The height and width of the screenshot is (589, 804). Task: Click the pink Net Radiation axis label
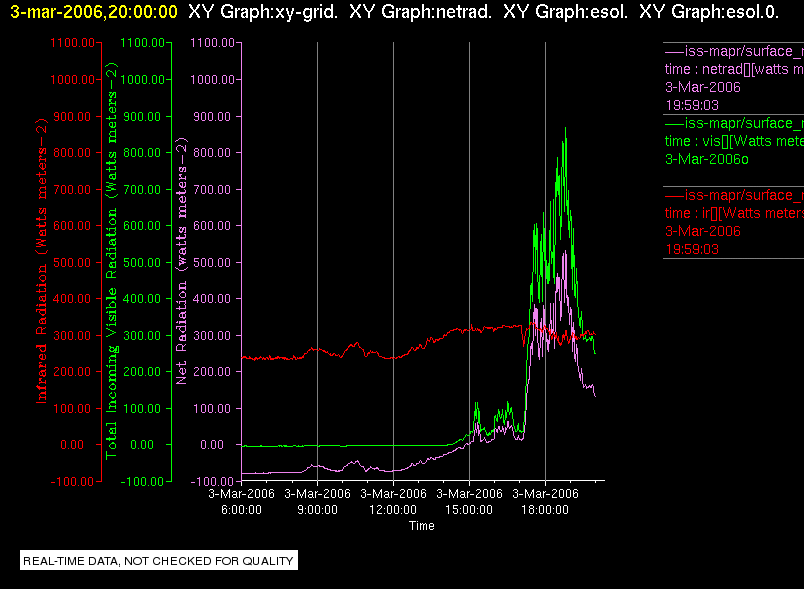(182, 261)
